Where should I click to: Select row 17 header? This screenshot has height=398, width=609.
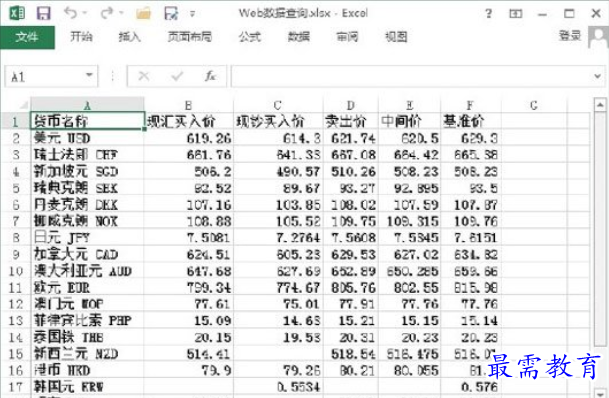pos(15,387)
